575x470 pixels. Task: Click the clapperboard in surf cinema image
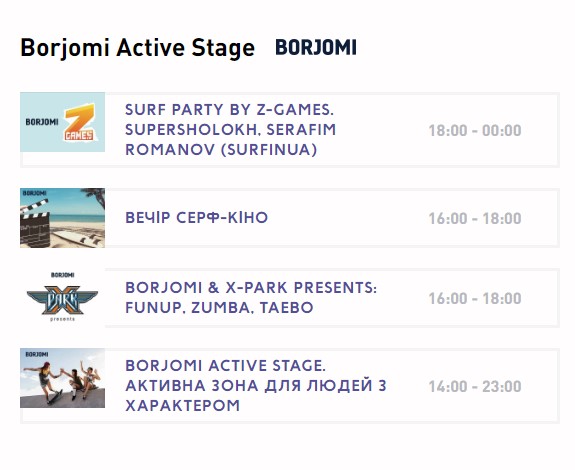[35, 224]
